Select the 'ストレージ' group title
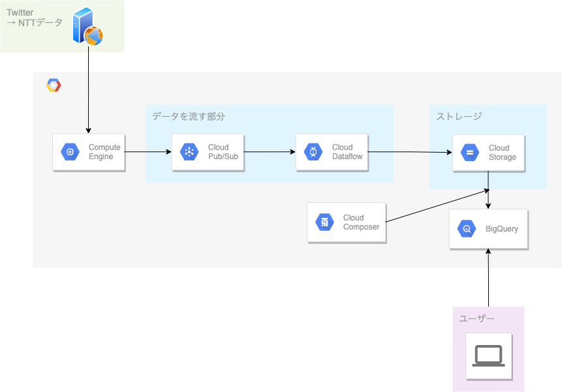This screenshot has width=562, height=392. (459, 116)
